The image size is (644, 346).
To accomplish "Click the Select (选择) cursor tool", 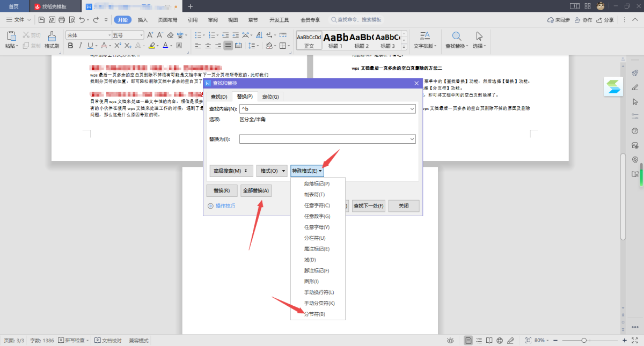I will click(479, 40).
